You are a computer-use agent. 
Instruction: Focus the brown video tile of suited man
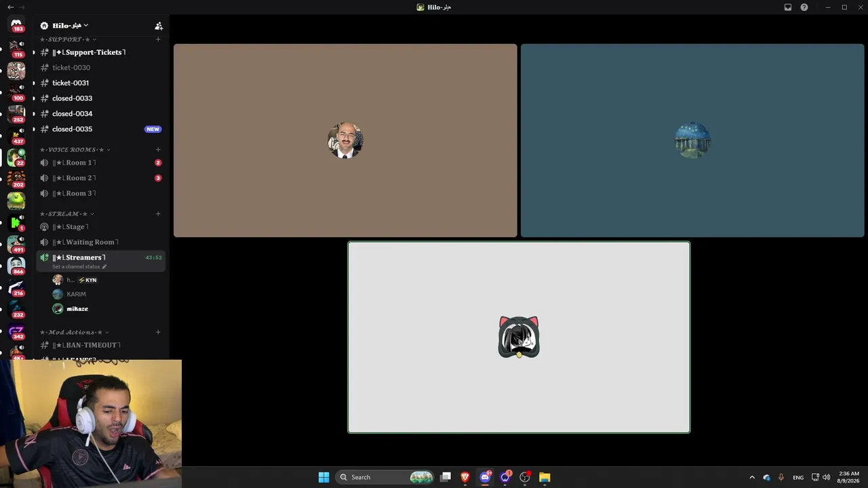click(345, 140)
